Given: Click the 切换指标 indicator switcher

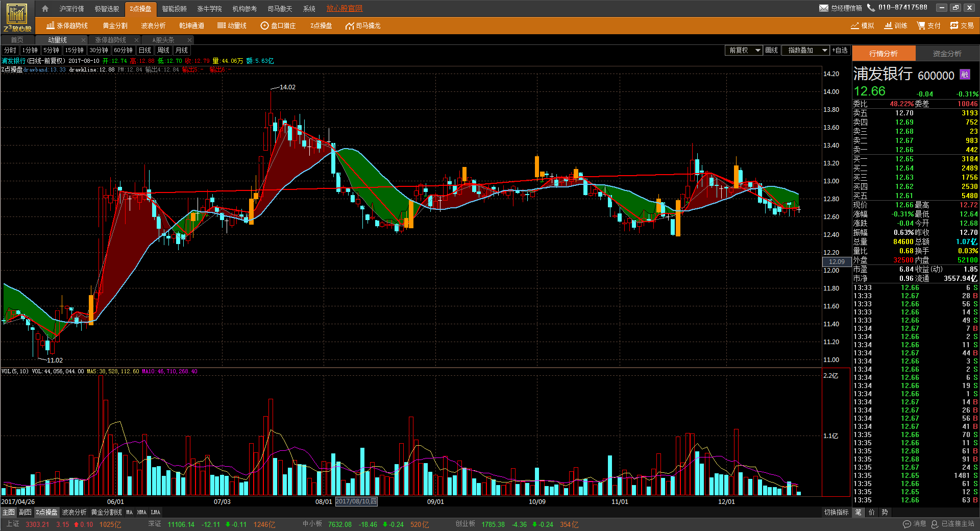Looking at the screenshot, I should click(x=836, y=512).
